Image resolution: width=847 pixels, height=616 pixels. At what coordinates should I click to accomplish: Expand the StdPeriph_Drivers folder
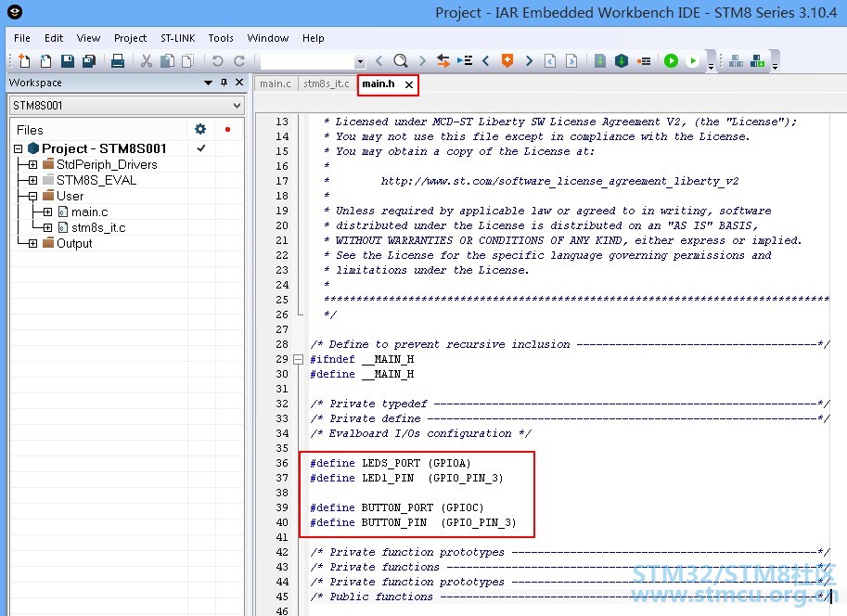tap(33, 164)
